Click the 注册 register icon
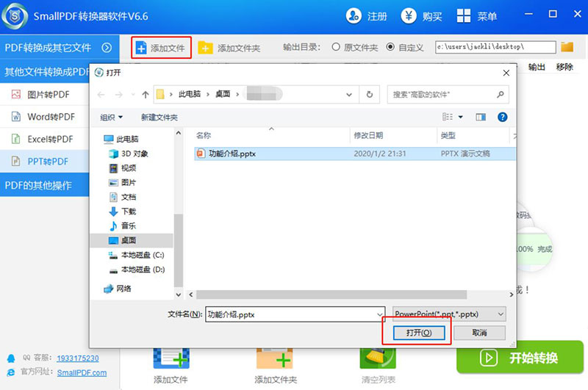 (354, 15)
